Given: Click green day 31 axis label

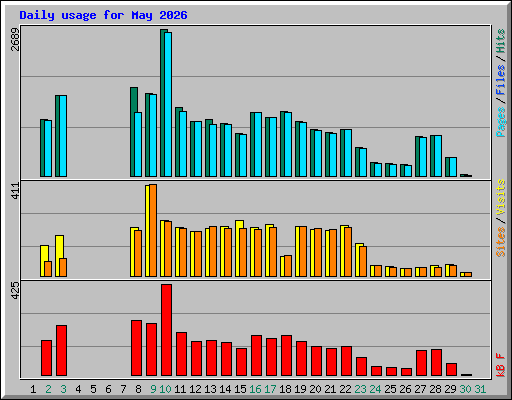Looking at the screenshot, I should coord(480,389).
